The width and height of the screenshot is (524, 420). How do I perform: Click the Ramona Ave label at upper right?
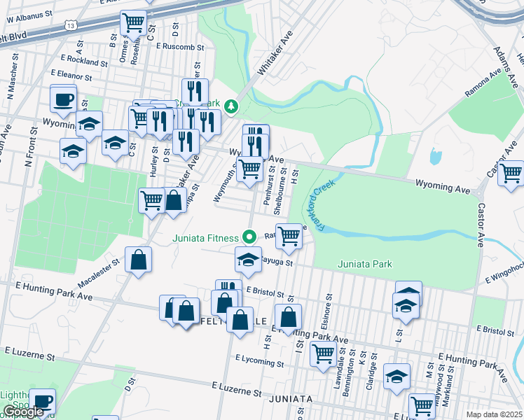(x=483, y=83)
